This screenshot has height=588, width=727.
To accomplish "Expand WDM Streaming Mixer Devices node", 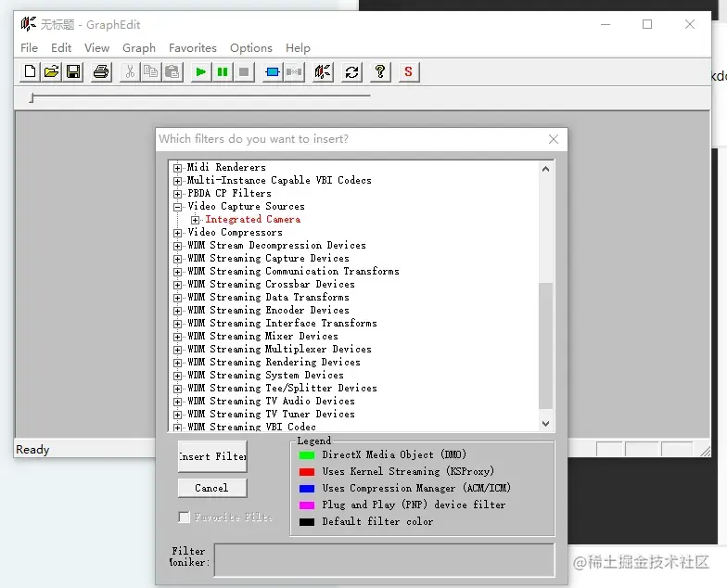I will 177,337.
